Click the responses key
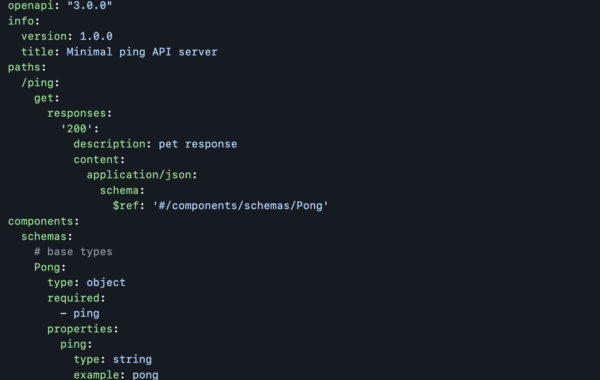This screenshot has height=380, width=600. coord(77,113)
